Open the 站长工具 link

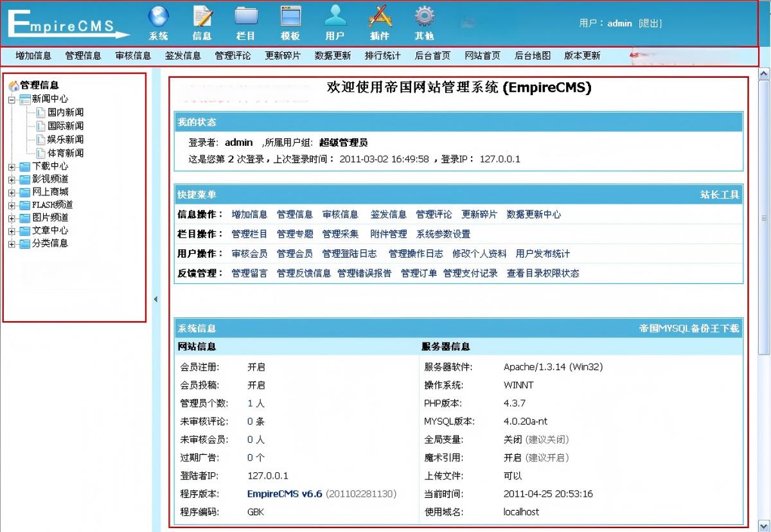(x=720, y=195)
